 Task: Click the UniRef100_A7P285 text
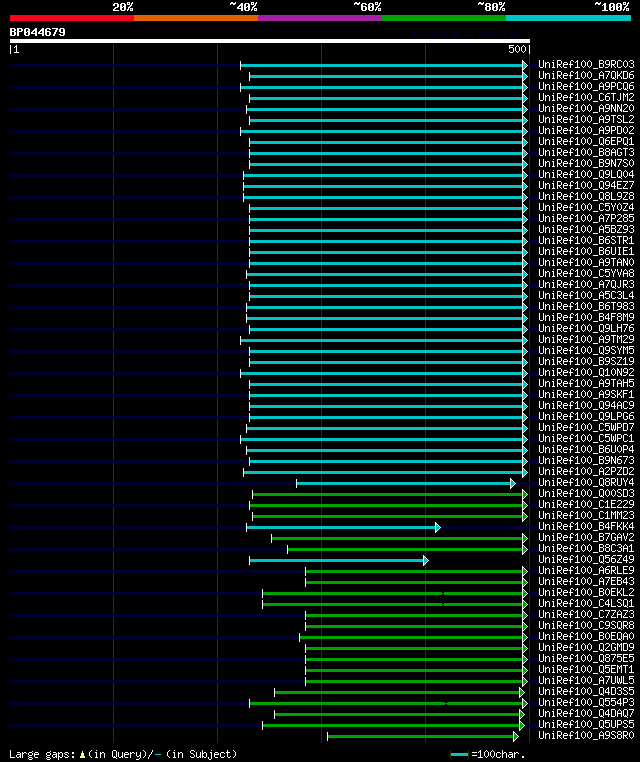pos(586,218)
